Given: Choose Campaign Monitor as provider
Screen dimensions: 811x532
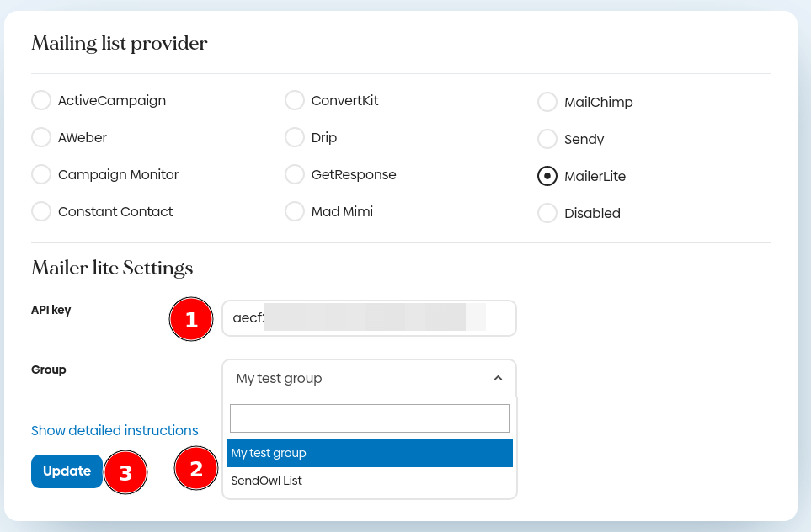Looking at the screenshot, I should 41,174.
